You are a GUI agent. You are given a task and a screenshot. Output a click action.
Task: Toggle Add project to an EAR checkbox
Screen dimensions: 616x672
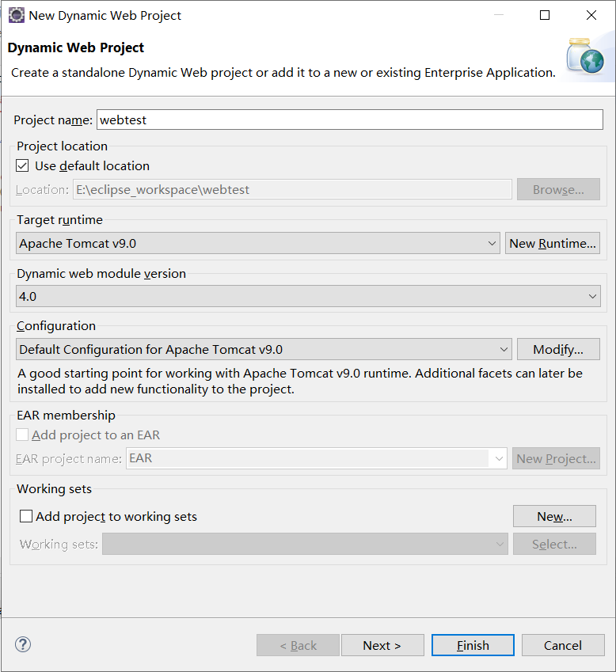pos(22,435)
